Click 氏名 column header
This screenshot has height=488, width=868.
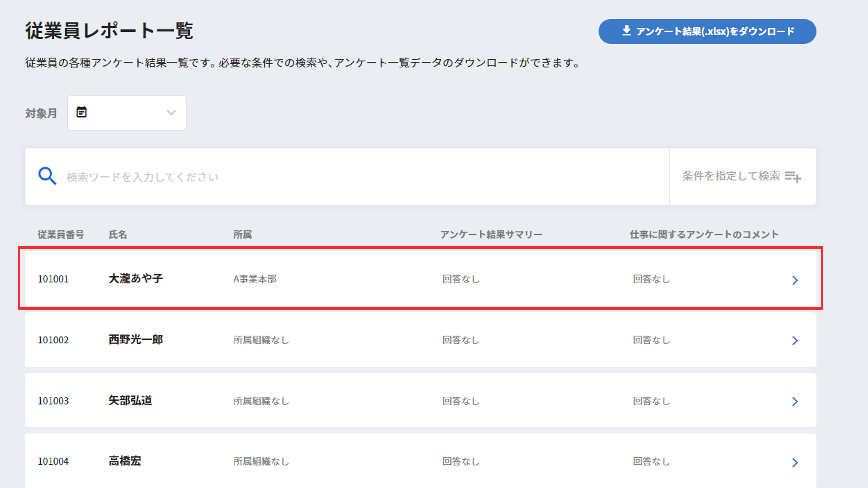pos(118,234)
